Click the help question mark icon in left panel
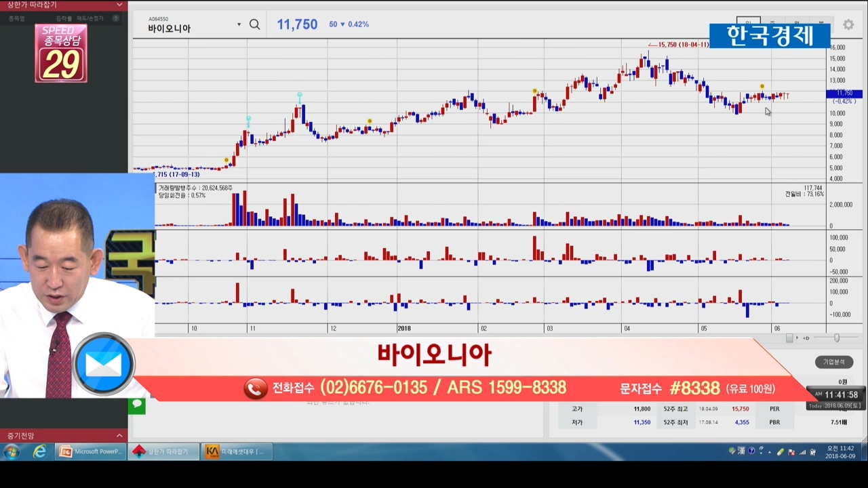Screen dimensions: 868x488 tap(115, 18)
